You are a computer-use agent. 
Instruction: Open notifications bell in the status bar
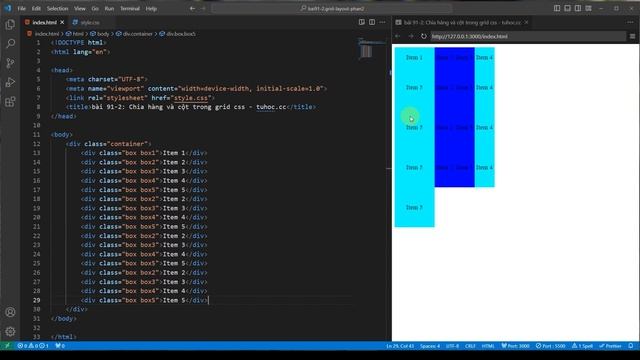(x=631, y=346)
